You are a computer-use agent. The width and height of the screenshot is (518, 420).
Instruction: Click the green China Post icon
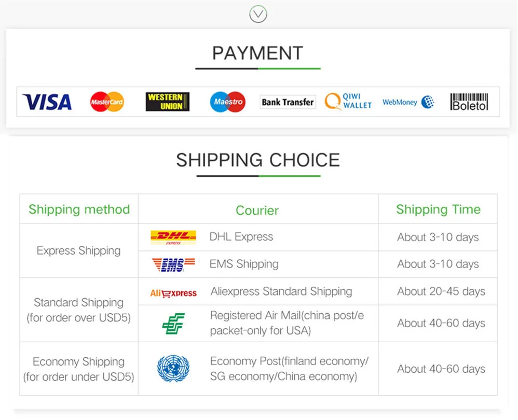[173, 323]
